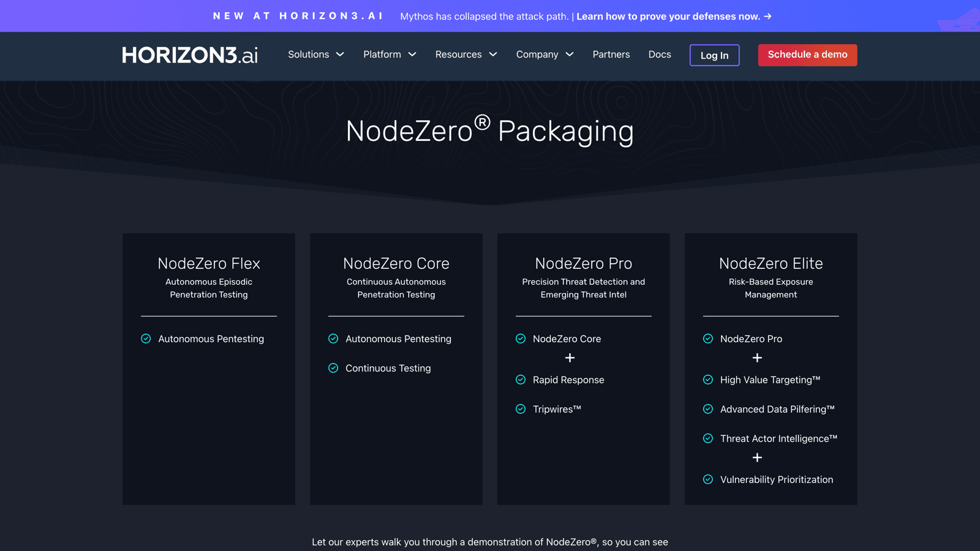Select the NodeZero Flex card title
Image resolution: width=980 pixels, height=551 pixels.
click(209, 263)
